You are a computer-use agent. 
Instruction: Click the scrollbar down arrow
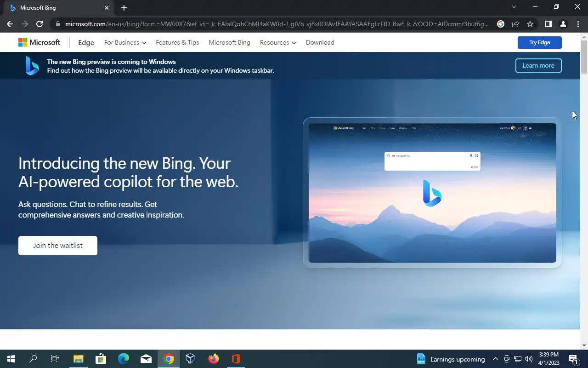click(x=584, y=345)
